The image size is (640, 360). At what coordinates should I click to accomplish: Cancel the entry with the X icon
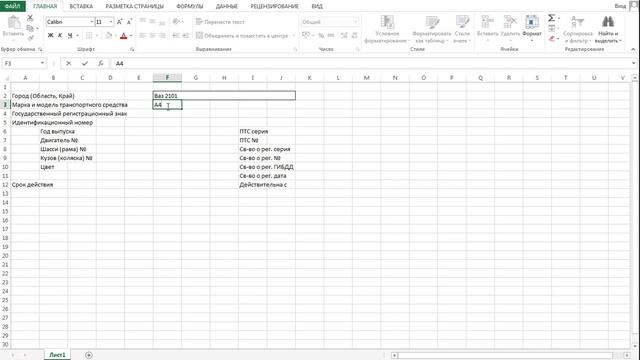69,63
